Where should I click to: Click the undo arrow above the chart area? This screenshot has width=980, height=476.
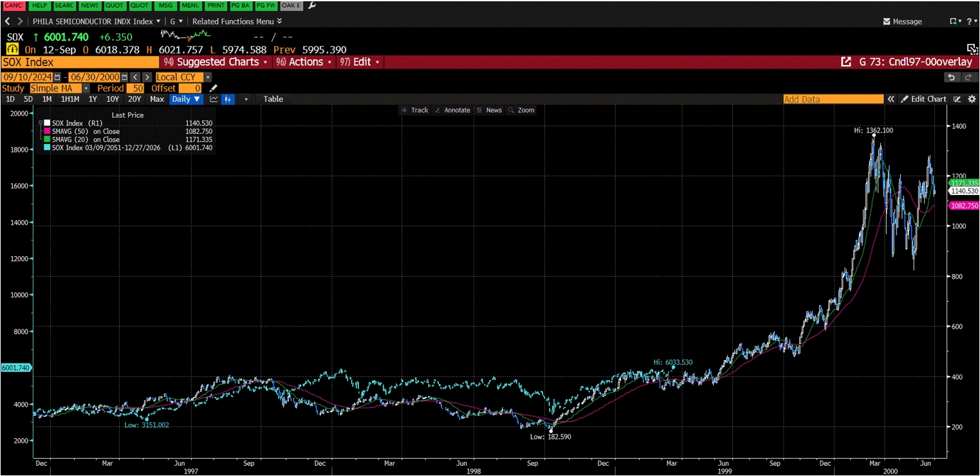tap(951, 77)
